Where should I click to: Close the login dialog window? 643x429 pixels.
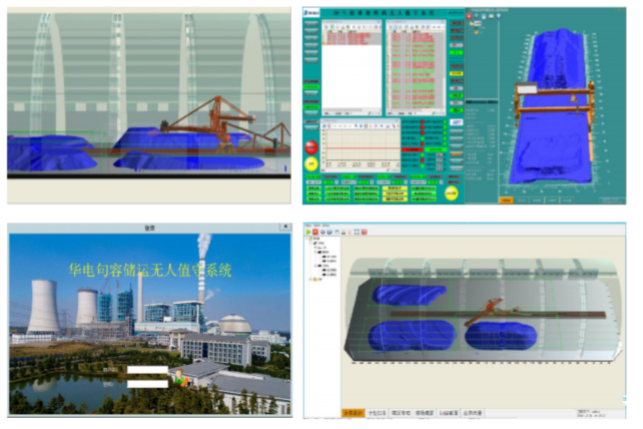click(x=283, y=227)
